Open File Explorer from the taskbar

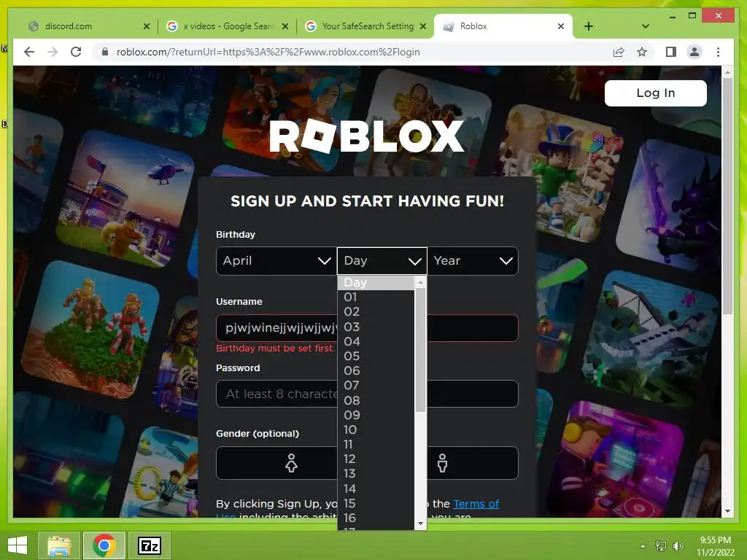tap(59, 545)
